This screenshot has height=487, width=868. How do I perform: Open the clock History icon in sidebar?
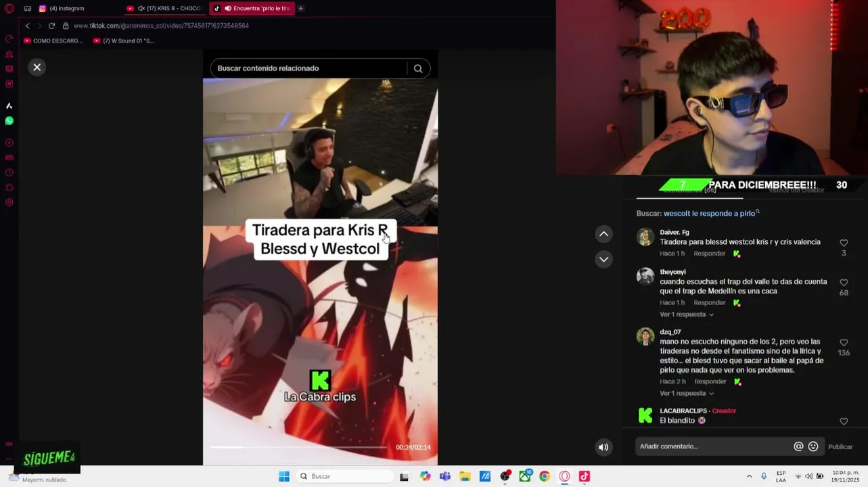click(x=9, y=172)
